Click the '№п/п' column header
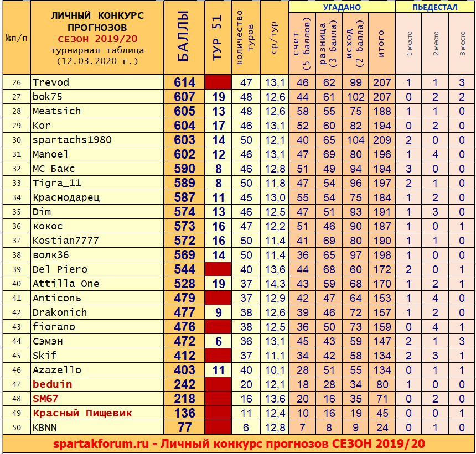Viewport: 476px width, 454px height. coord(16,38)
